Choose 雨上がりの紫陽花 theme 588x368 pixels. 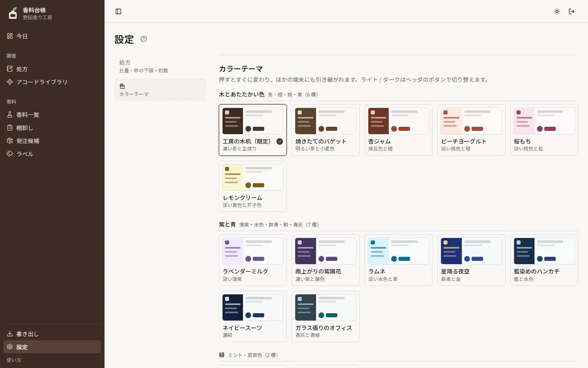tap(325, 260)
